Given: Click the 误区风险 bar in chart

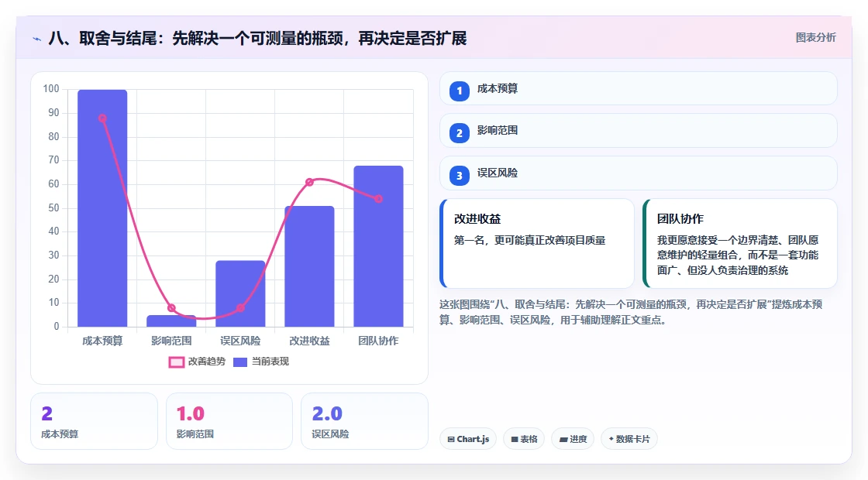Looking at the screenshot, I should 240,293.
